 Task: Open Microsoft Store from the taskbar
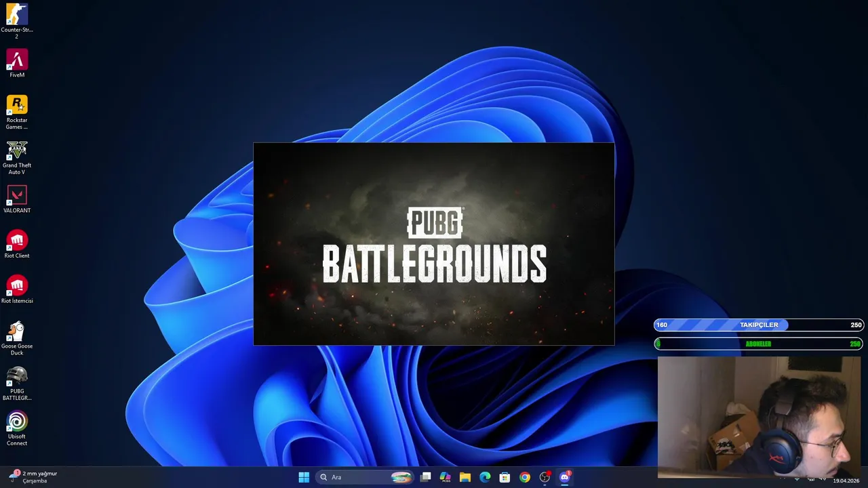tap(505, 477)
